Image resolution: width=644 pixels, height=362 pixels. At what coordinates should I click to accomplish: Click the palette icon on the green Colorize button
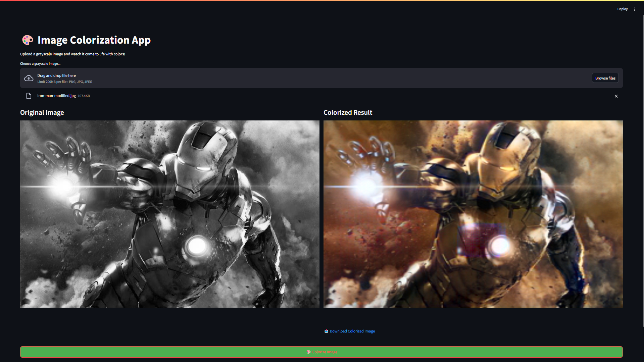click(x=308, y=352)
